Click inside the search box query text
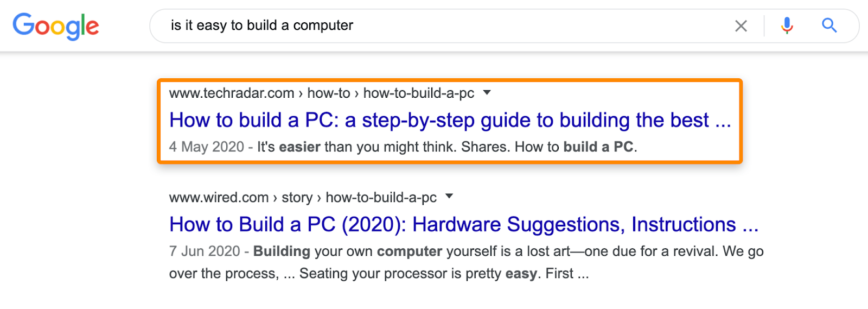This screenshot has height=309, width=868. point(262,26)
